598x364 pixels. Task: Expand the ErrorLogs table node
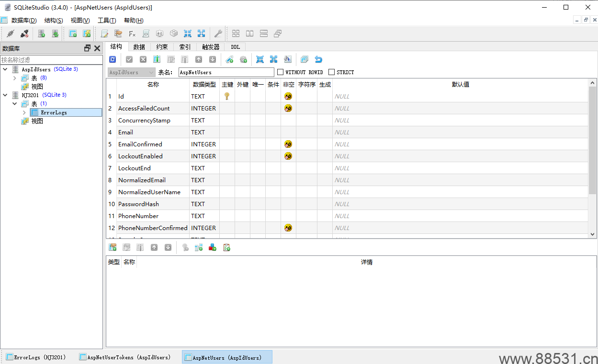pyautogui.click(x=24, y=112)
